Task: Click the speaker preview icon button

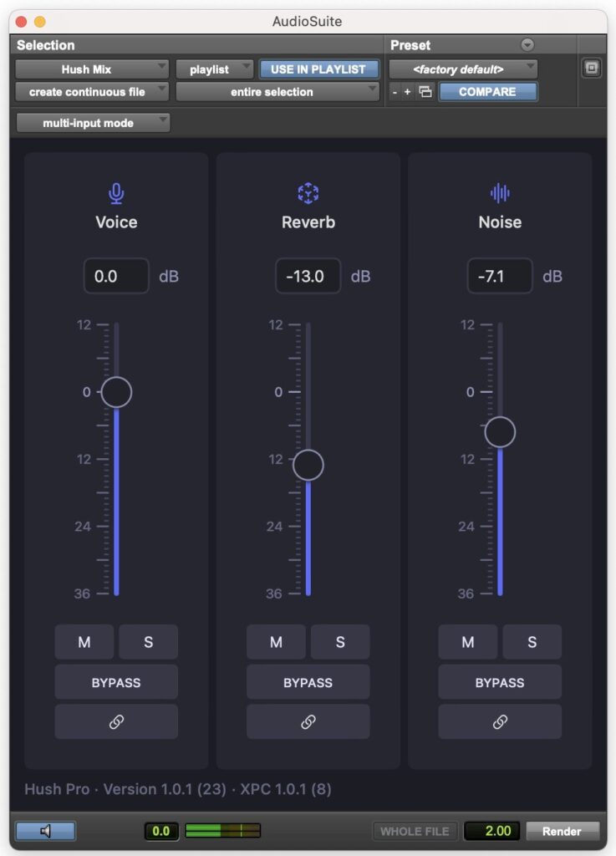Action: tap(45, 831)
